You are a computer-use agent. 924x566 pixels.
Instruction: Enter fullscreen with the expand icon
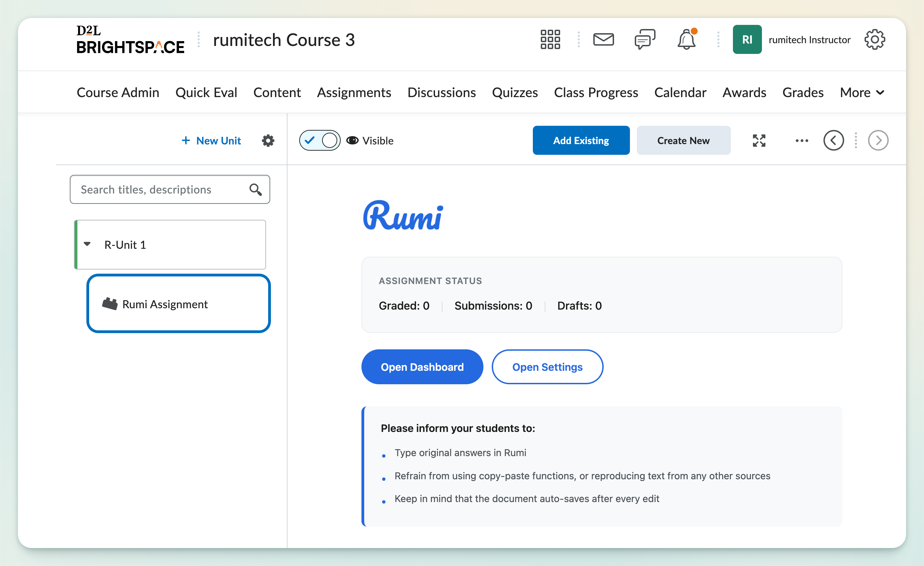758,141
